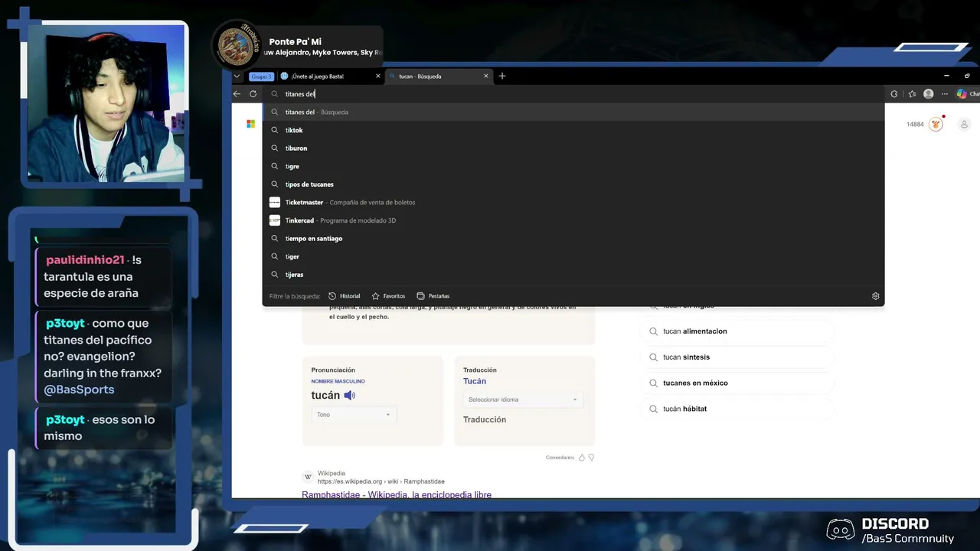Viewport: 980px width, 551px height.
Task: Open the Tinkercad site suggestion
Action: [573, 220]
